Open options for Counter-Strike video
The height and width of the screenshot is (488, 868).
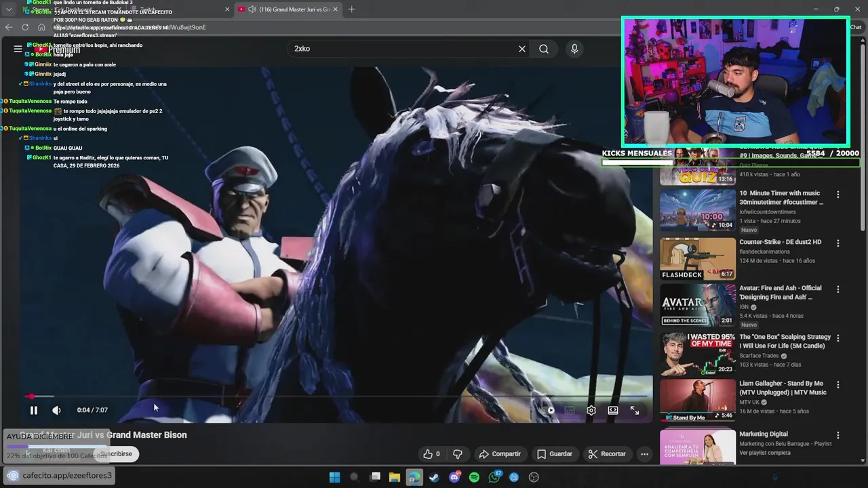coord(838,243)
